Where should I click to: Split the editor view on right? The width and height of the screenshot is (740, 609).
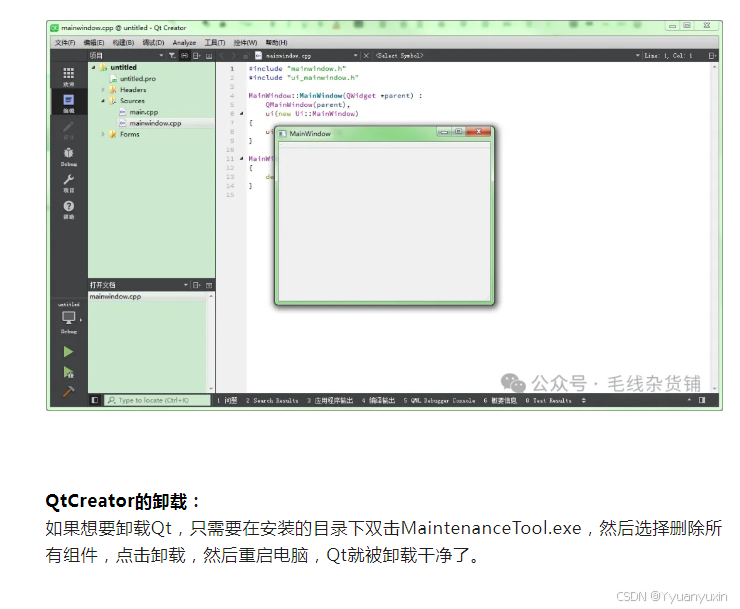click(x=712, y=56)
